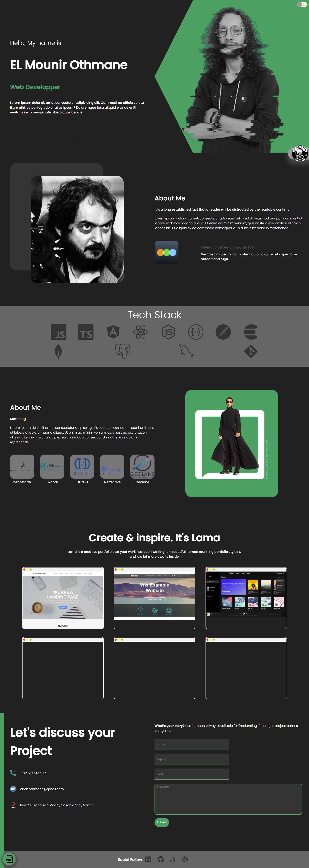
Task: Click the Kubrick portrait photo
Action: click(77, 229)
